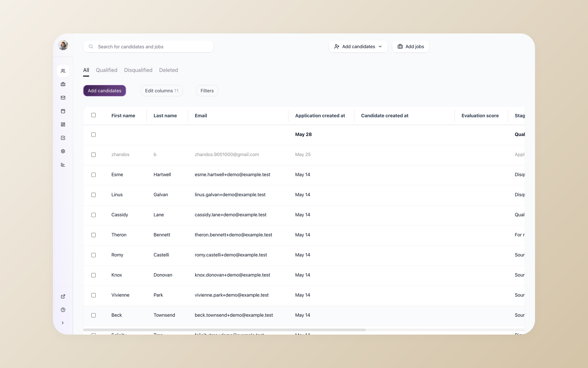Open the user profile avatar
Viewport: 588px width, 368px height.
tap(63, 45)
